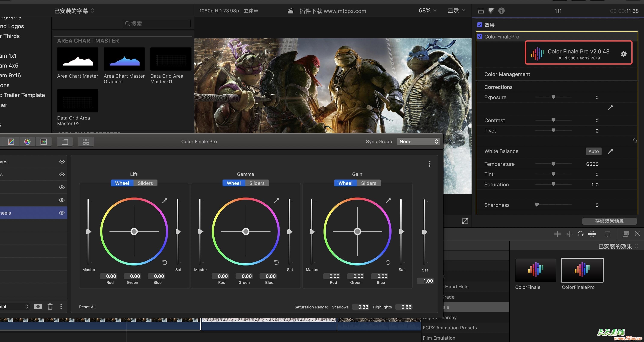Hide the Wheels layer with eye toggle
The height and width of the screenshot is (342, 644).
tap(61, 213)
